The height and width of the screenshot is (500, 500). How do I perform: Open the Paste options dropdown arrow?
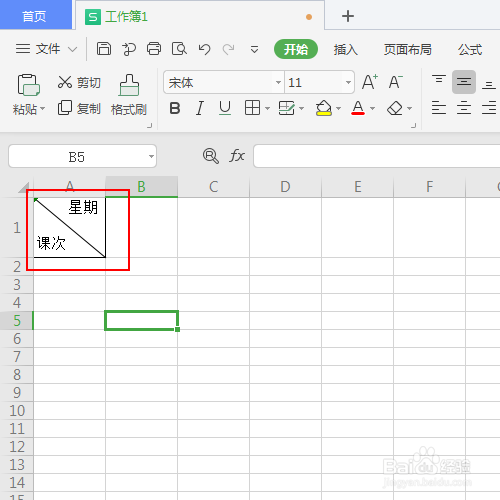[x=43, y=109]
